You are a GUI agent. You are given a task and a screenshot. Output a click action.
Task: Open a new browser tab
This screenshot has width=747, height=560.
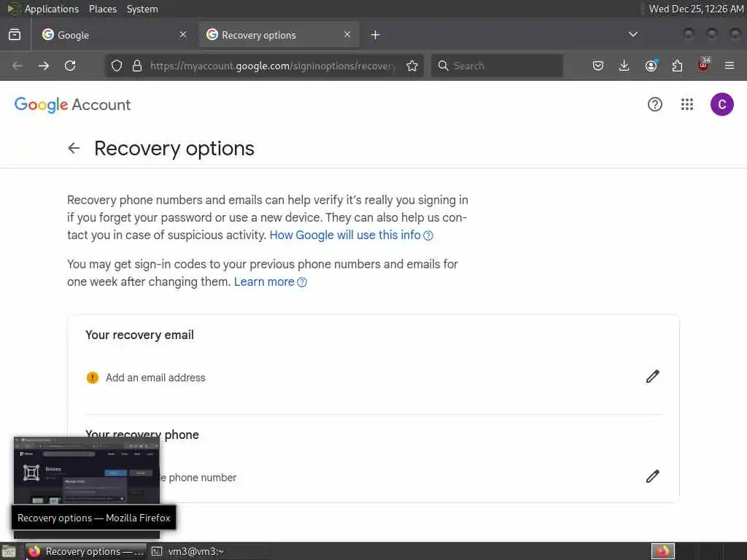coord(376,35)
